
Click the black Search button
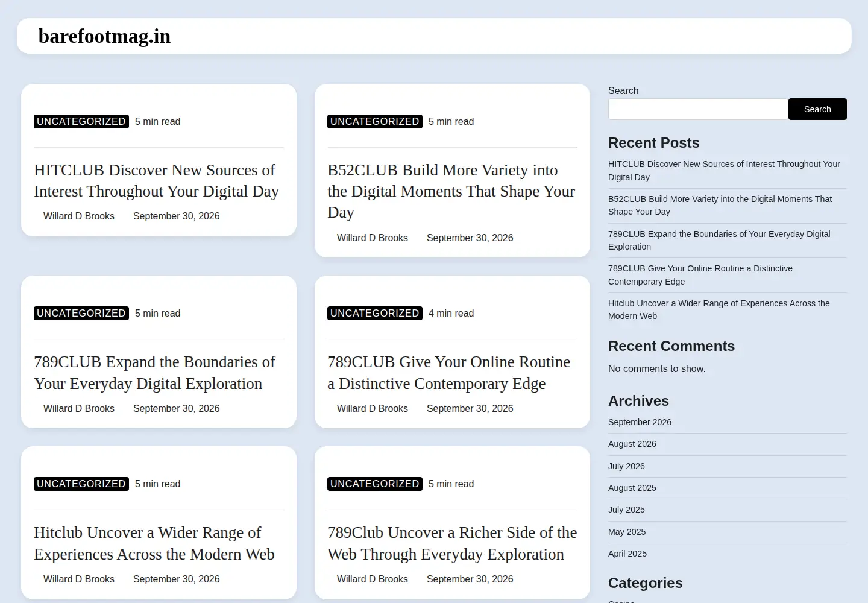coord(817,109)
